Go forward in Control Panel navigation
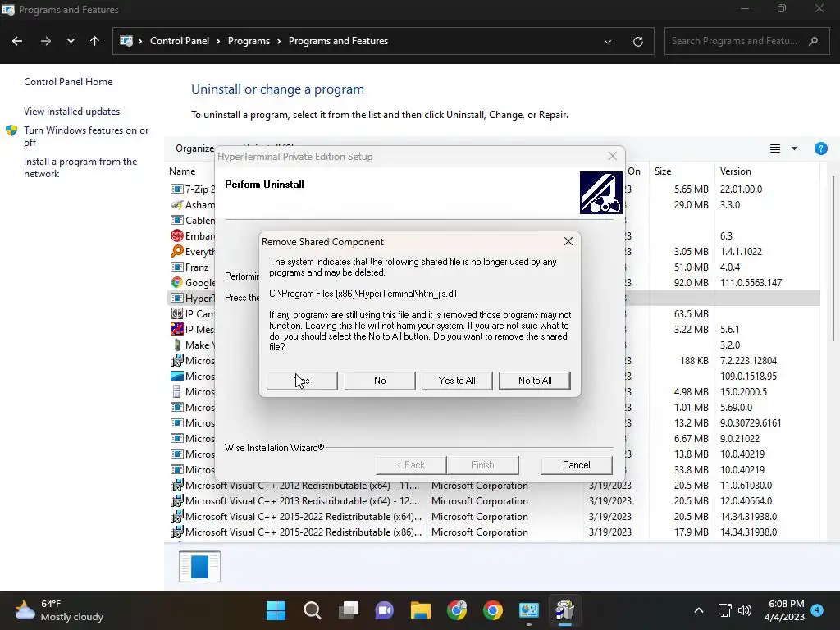 (x=46, y=41)
